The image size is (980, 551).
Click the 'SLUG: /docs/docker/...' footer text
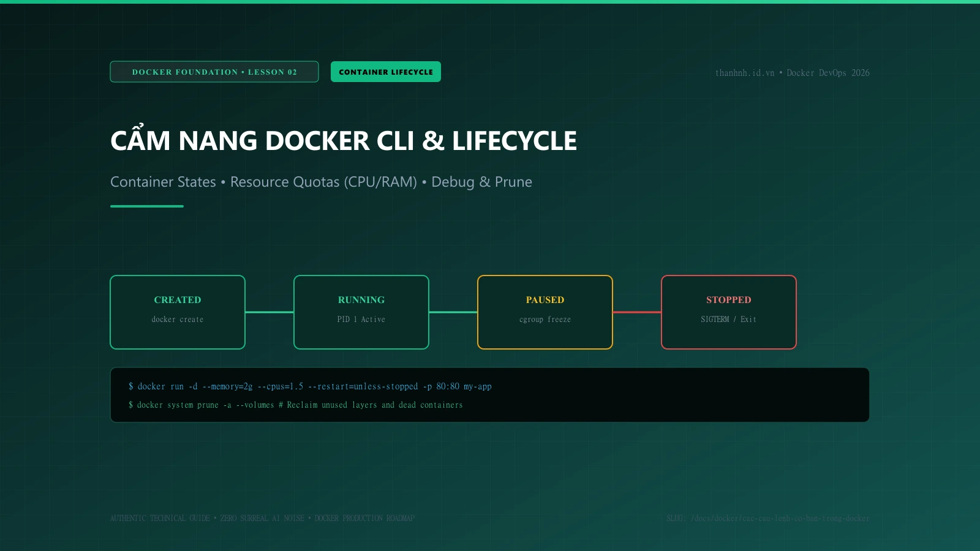click(768, 518)
